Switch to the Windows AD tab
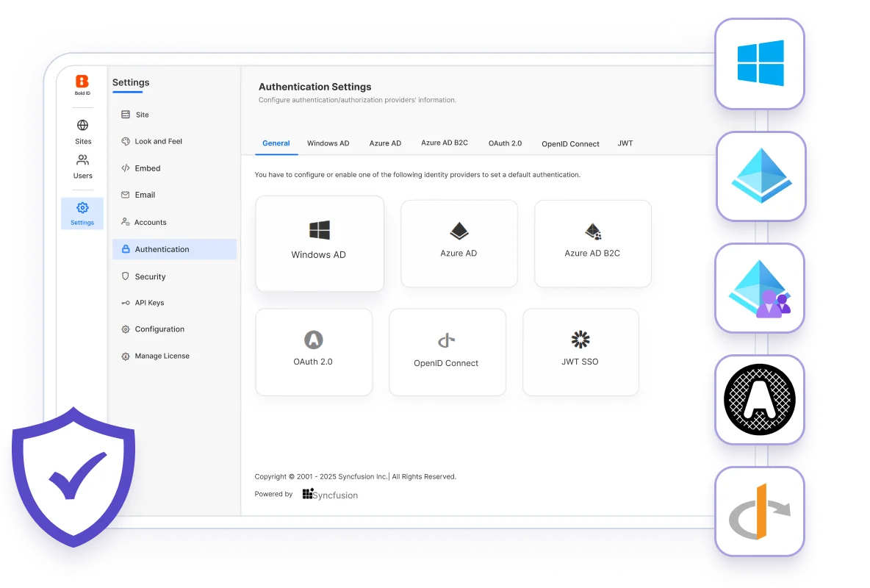The height and width of the screenshot is (588, 870). [x=328, y=143]
